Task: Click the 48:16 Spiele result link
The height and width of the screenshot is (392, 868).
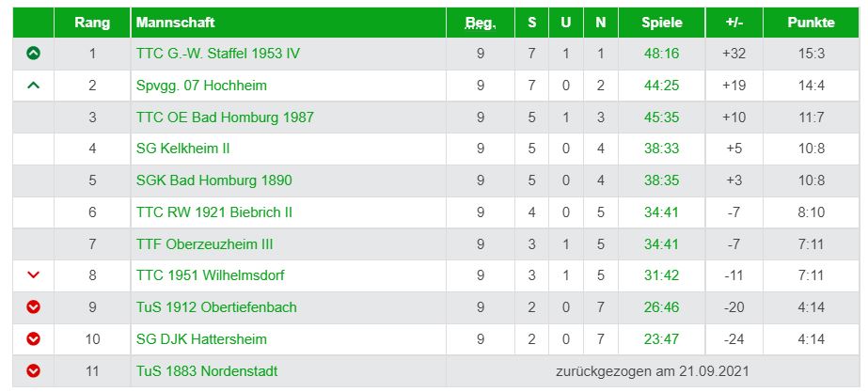Action: click(x=661, y=54)
